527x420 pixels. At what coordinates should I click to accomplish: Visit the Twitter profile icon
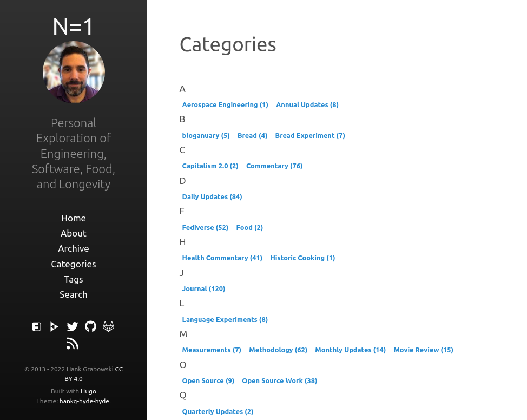point(73,326)
